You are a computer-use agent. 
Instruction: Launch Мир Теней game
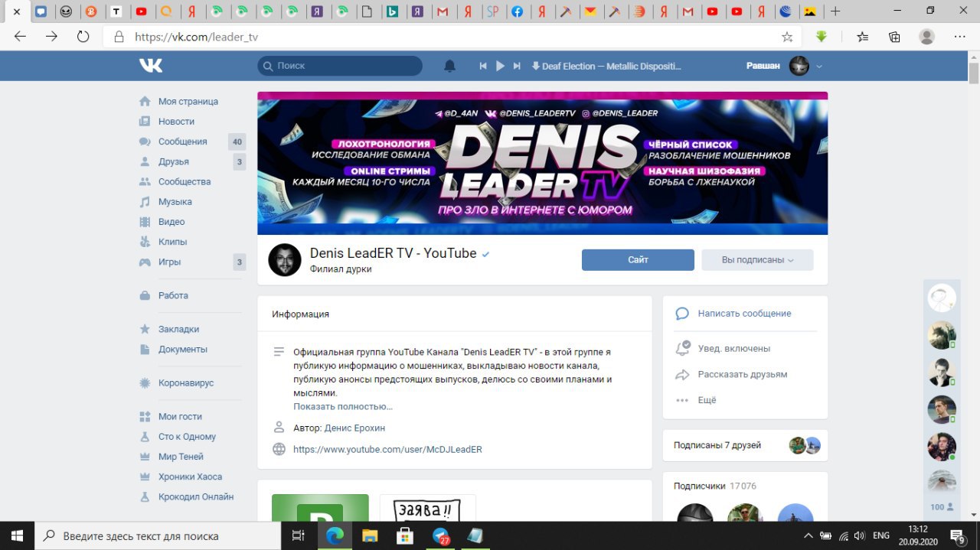181,457
